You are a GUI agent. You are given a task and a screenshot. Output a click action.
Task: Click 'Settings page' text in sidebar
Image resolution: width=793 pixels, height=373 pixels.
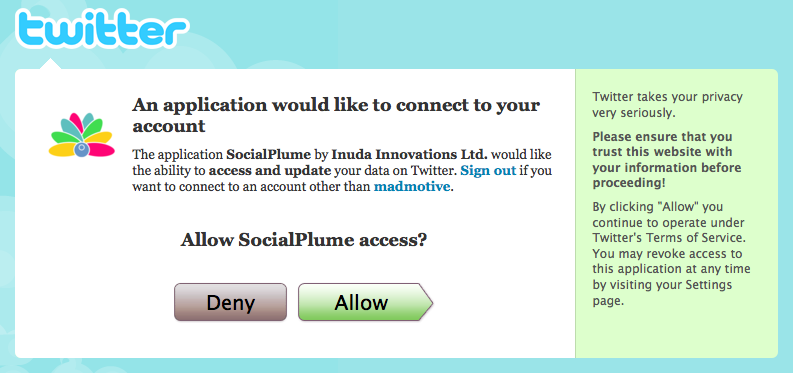[x=663, y=294]
